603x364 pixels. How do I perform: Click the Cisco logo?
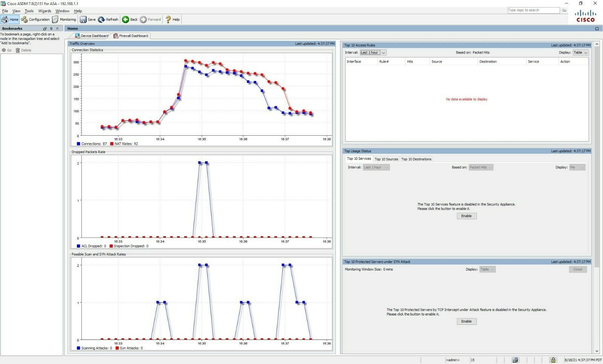[x=585, y=17]
